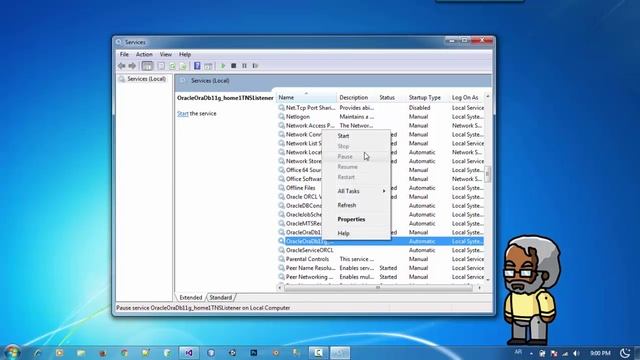Click gear icon of Net.Tcp Port Sharing row
The image size is (640, 360).
pos(282,108)
